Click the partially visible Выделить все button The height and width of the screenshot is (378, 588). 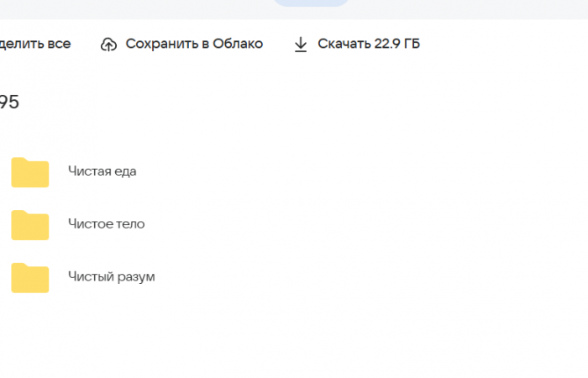point(34,44)
